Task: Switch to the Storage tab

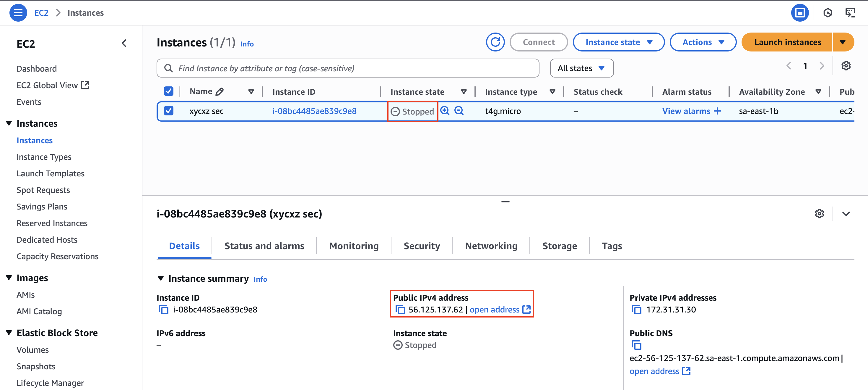Action: (559, 246)
